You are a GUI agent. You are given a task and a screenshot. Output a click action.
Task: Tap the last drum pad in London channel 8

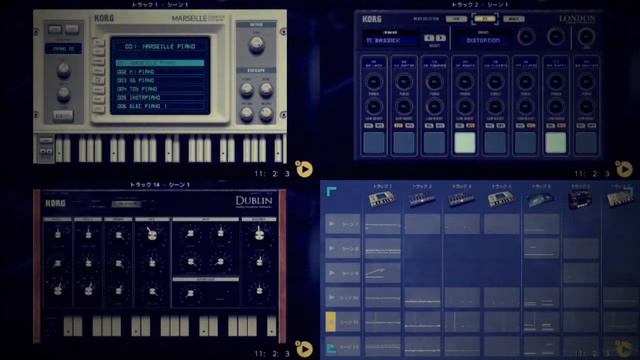(586, 142)
